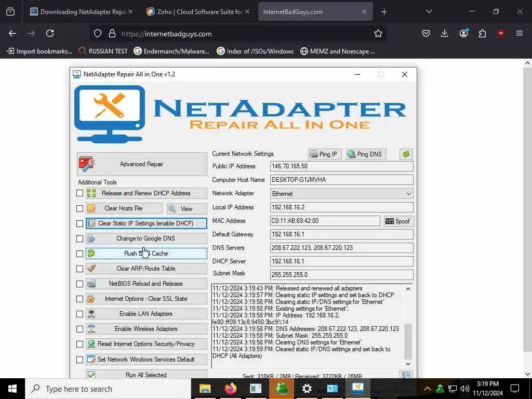Click the Flush DNS Cache button
532x399 pixels.
click(146, 254)
